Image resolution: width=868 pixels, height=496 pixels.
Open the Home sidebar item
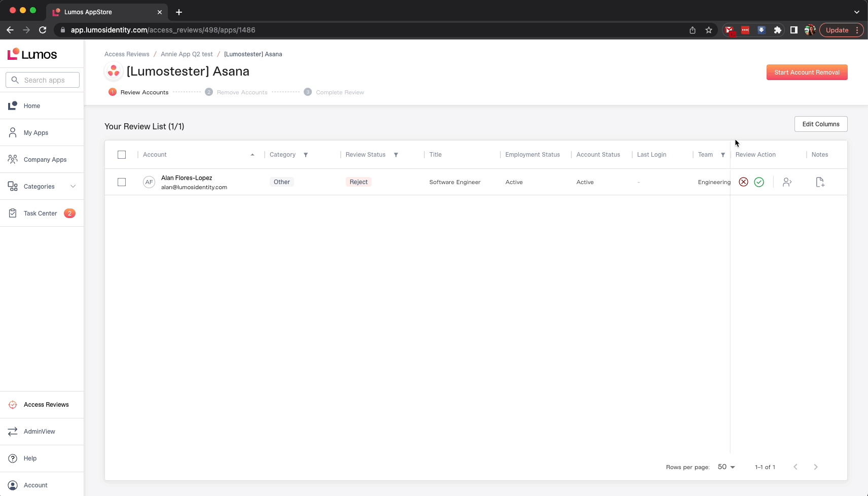click(x=42, y=105)
